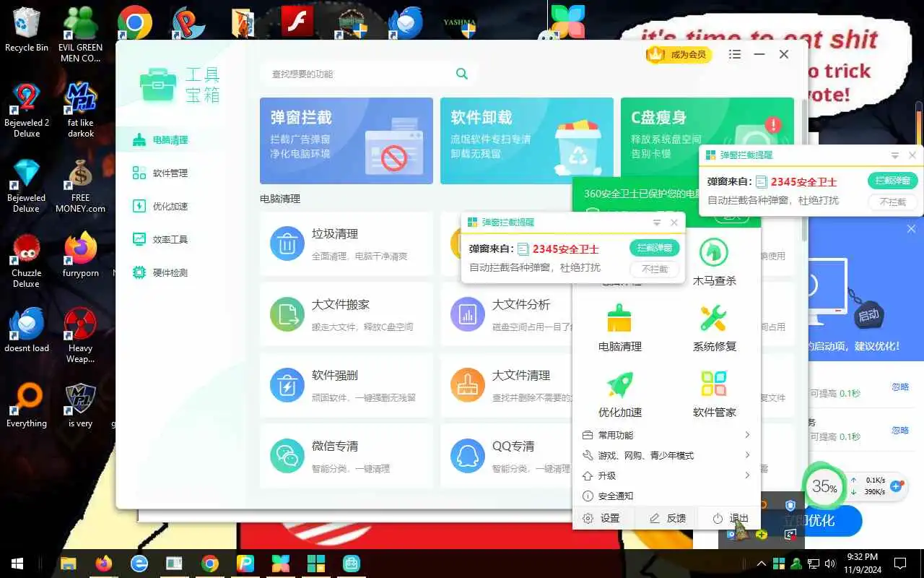Screen dimensions: 924x578
Task: Open the Windows Start menu
Action: tap(17, 564)
